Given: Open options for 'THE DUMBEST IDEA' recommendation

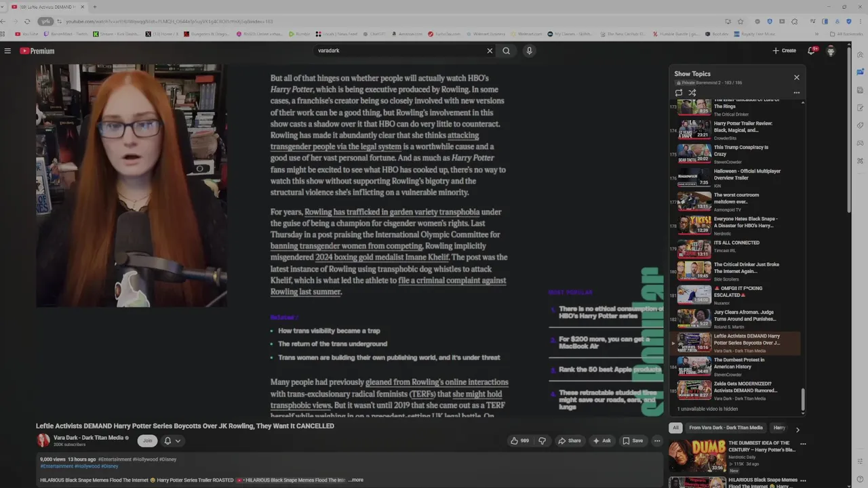Looking at the screenshot, I should pyautogui.click(x=803, y=445).
